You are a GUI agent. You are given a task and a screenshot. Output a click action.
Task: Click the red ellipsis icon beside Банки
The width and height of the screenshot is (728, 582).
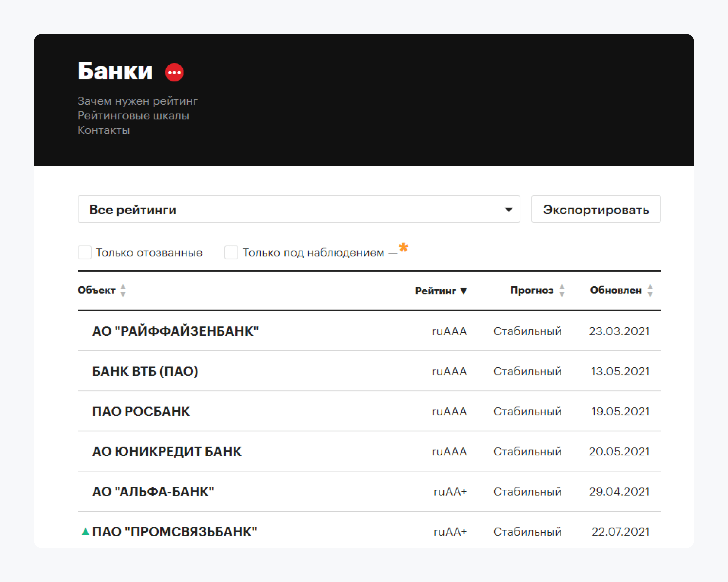click(174, 72)
